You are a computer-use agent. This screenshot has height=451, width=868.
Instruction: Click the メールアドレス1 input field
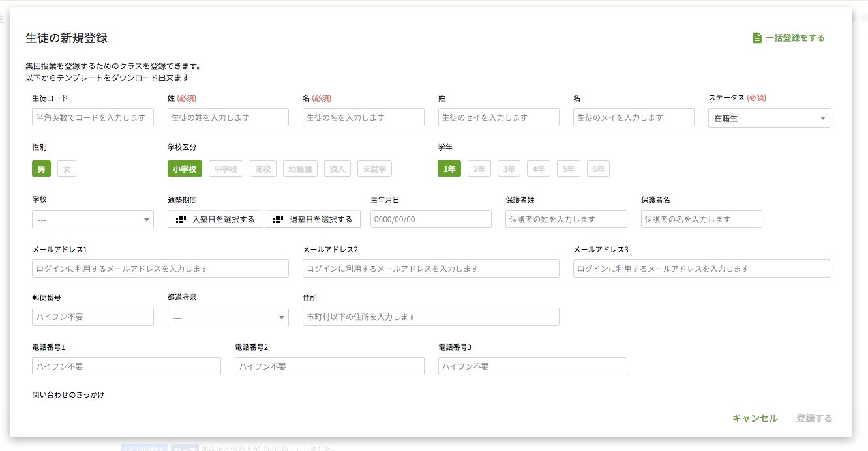[x=160, y=269]
